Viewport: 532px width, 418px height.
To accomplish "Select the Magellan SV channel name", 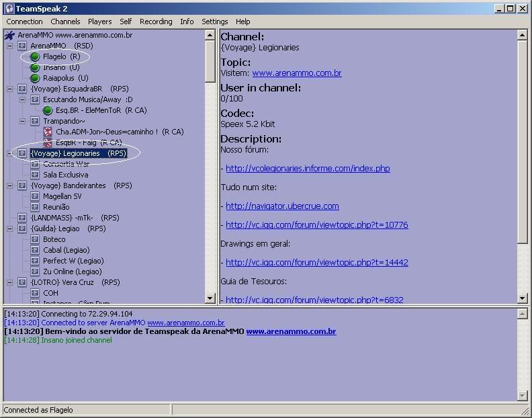I will (x=62, y=196).
